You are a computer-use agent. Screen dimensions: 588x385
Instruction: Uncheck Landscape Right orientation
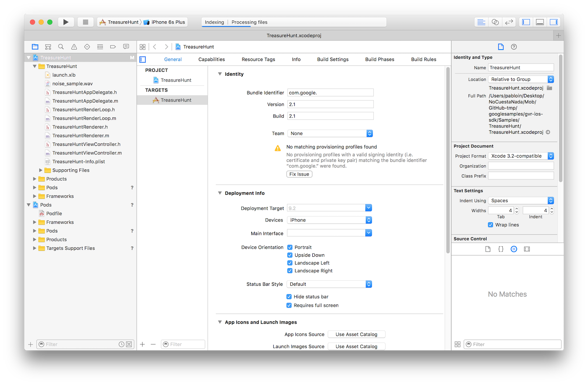290,271
